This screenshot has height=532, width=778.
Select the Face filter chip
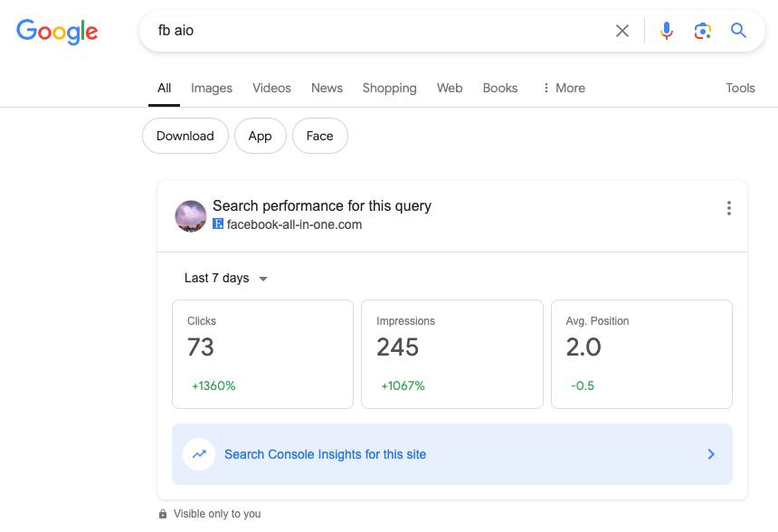point(320,136)
